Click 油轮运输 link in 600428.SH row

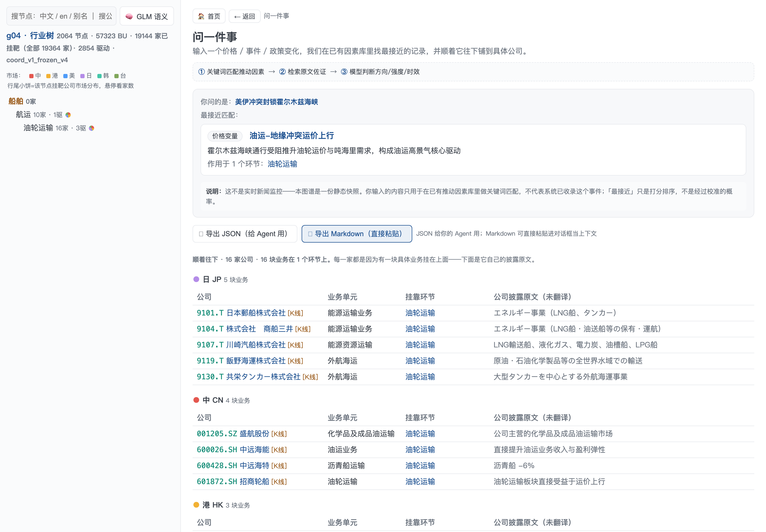click(420, 466)
